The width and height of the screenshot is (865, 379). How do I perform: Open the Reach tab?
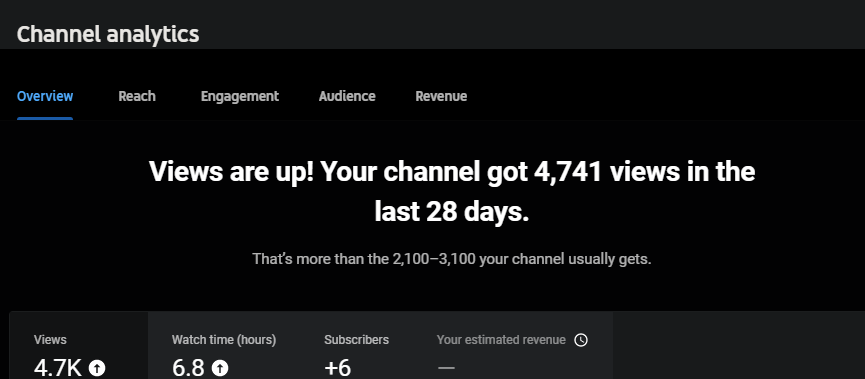137,97
